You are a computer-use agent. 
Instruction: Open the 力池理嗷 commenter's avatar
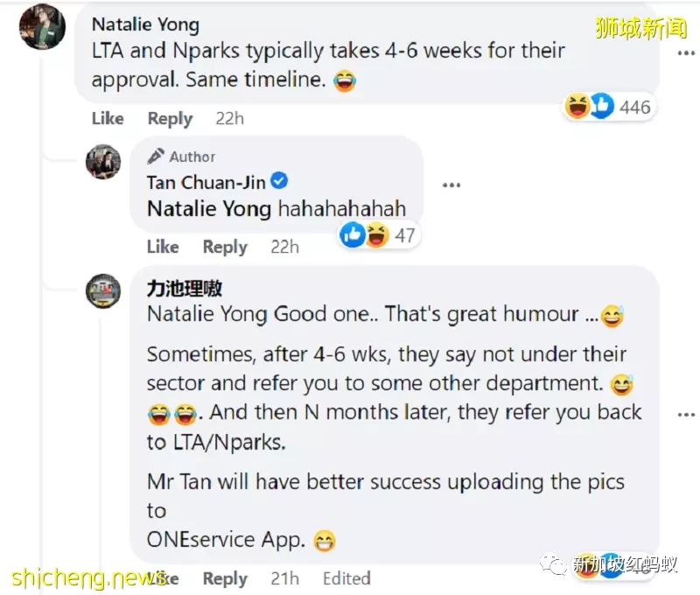103,291
